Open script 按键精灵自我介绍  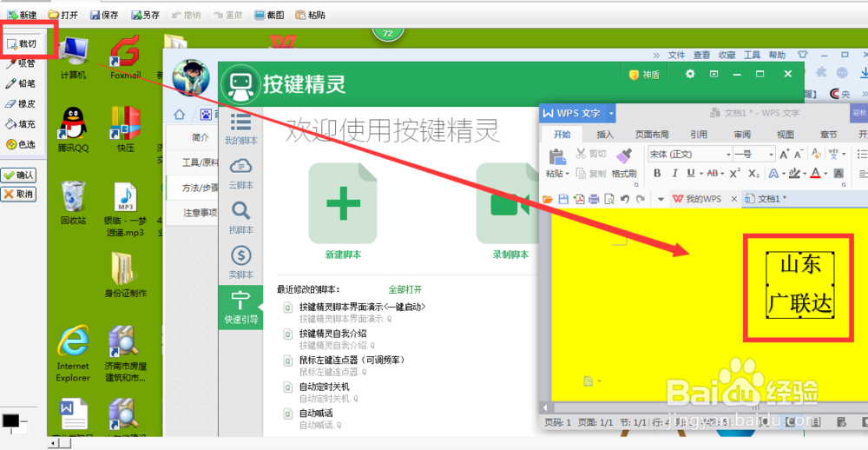click(332, 333)
